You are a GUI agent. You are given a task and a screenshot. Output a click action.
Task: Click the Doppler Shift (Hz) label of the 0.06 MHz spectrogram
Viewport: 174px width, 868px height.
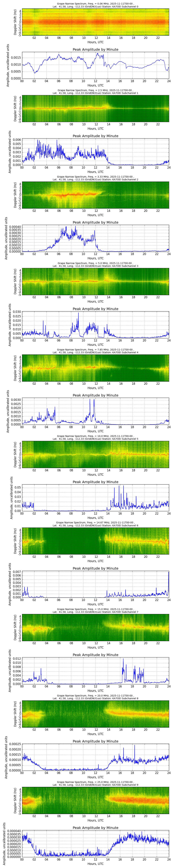[15, 22]
